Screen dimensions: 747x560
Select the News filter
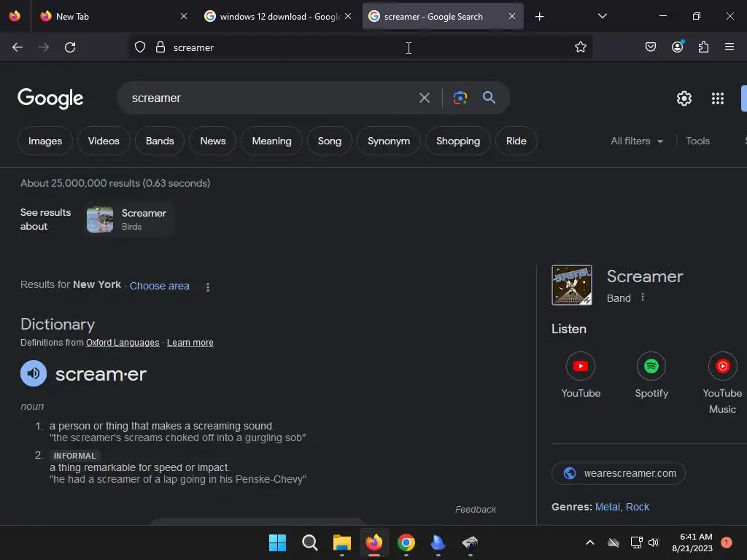click(x=212, y=141)
